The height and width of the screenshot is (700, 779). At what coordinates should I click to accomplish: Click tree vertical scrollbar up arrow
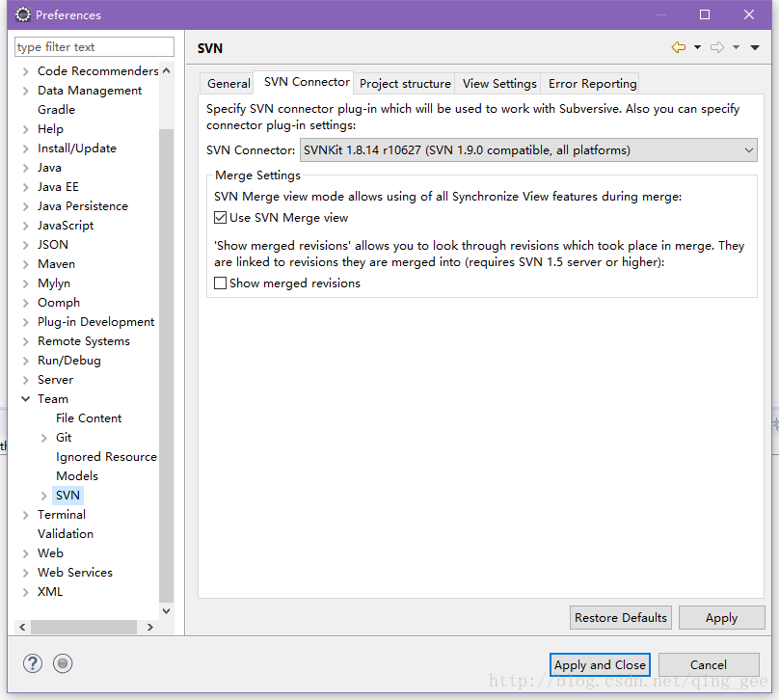coord(167,70)
